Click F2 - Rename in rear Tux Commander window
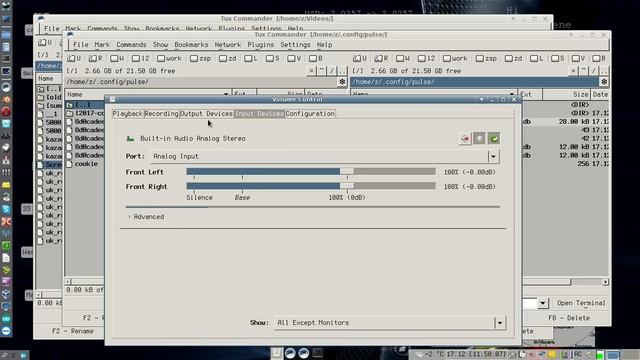 [x=73, y=331]
